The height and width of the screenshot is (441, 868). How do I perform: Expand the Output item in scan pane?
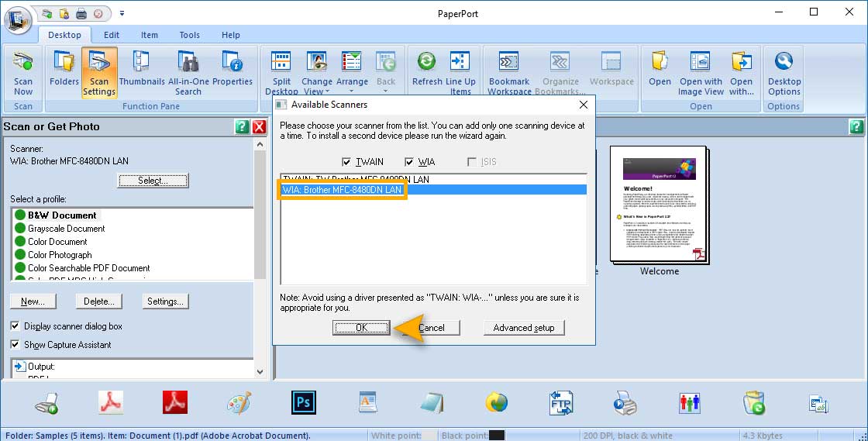tap(20, 367)
